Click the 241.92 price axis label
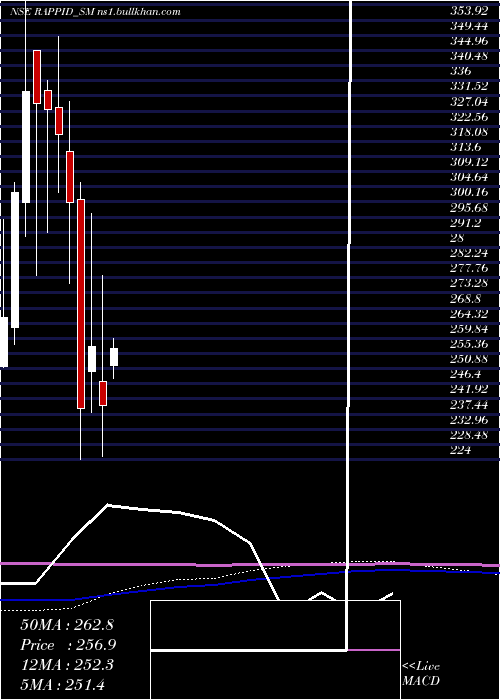Screen dimensions: 500x700 pos(469,390)
